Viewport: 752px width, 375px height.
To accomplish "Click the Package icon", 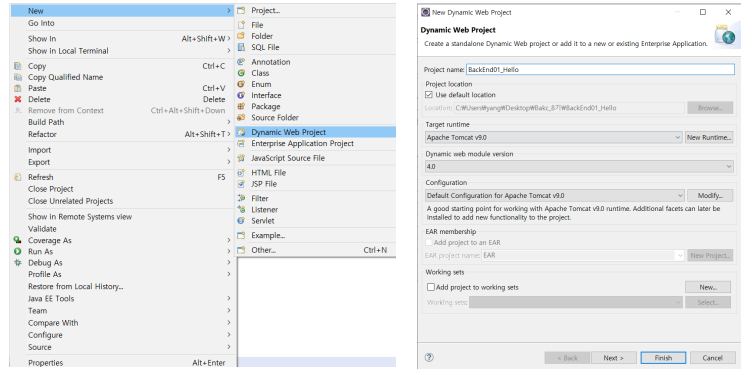I will point(242,106).
